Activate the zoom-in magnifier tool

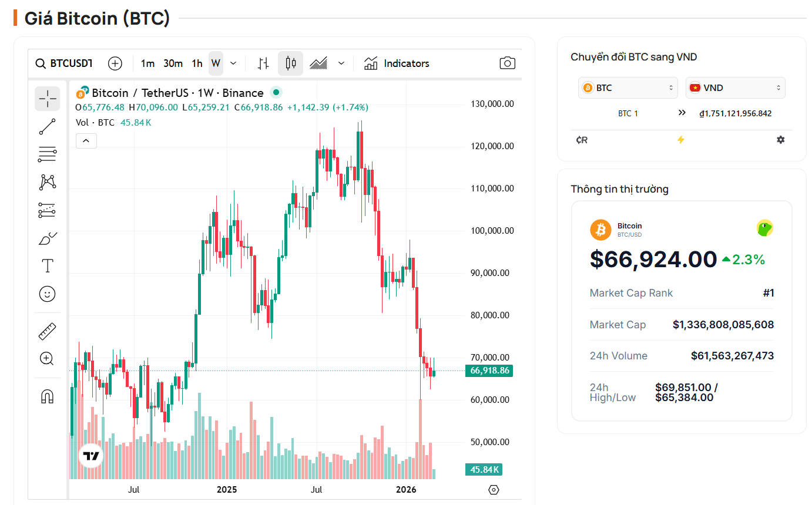tap(47, 358)
